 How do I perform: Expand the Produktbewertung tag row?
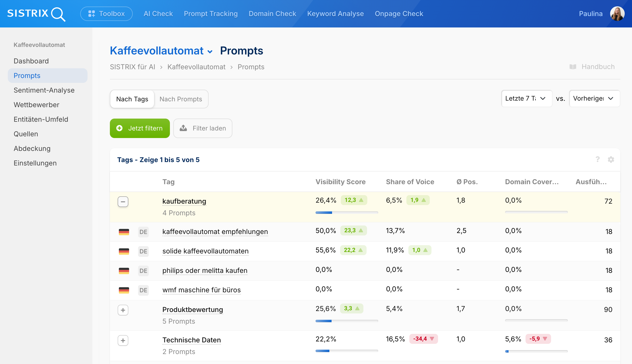click(x=123, y=310)
